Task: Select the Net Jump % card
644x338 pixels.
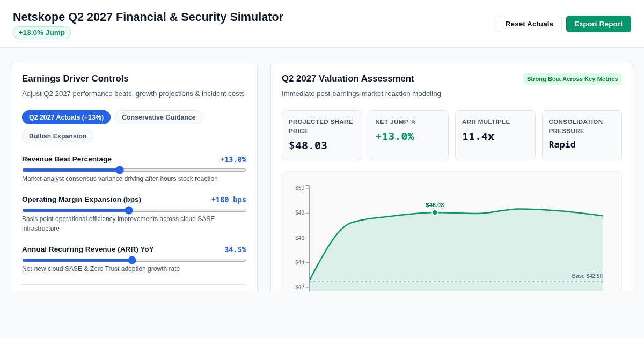Action: pyautogui.click(x=408, y=135)
